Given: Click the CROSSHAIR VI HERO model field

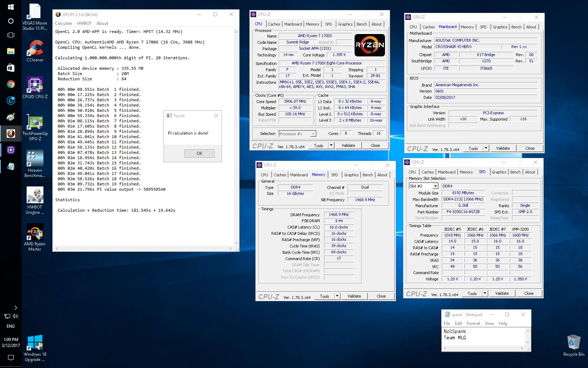Looking at the screenshot, I should click(x=467, y=47).
